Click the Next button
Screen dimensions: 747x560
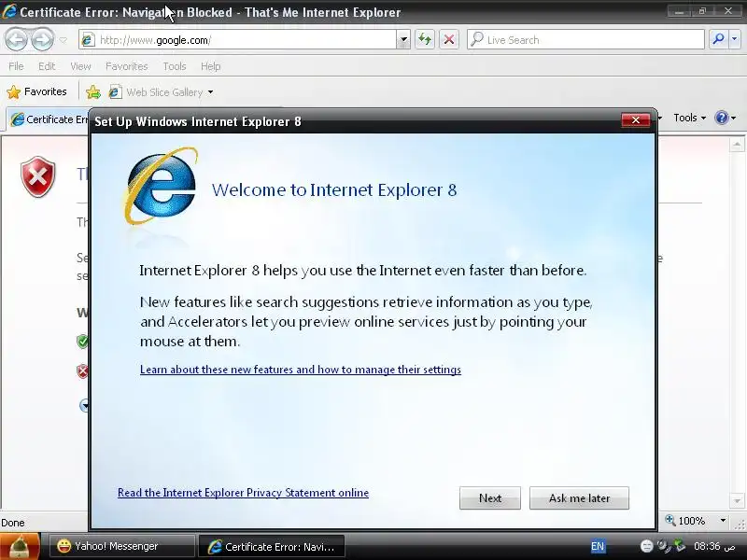point(489,498)
